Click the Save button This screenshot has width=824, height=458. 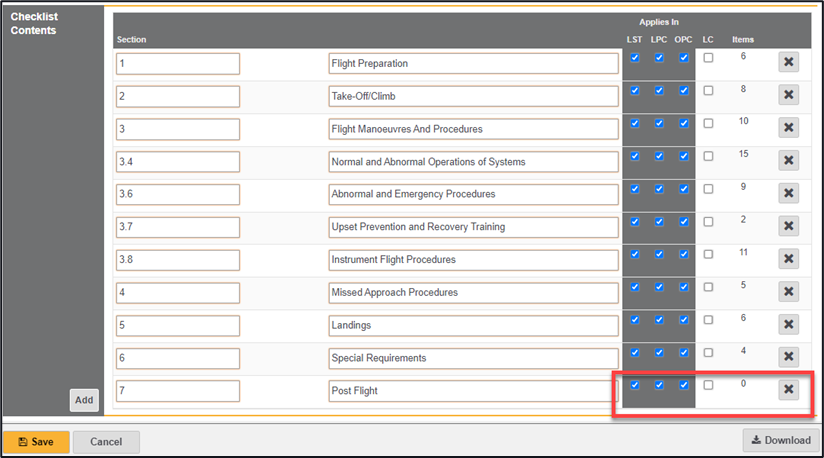(x=36, y=441)
